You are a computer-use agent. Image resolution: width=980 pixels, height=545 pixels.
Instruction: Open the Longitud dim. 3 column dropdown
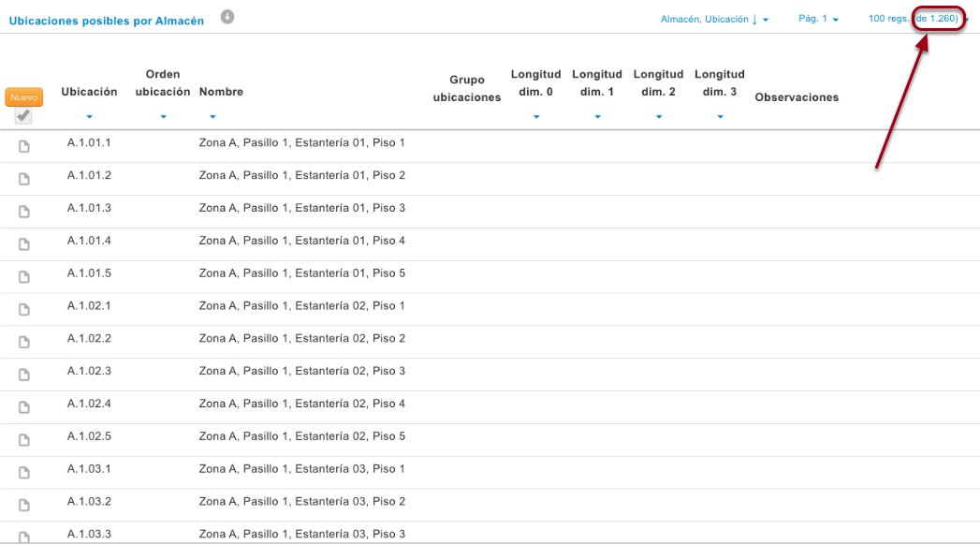coord(720,117)
